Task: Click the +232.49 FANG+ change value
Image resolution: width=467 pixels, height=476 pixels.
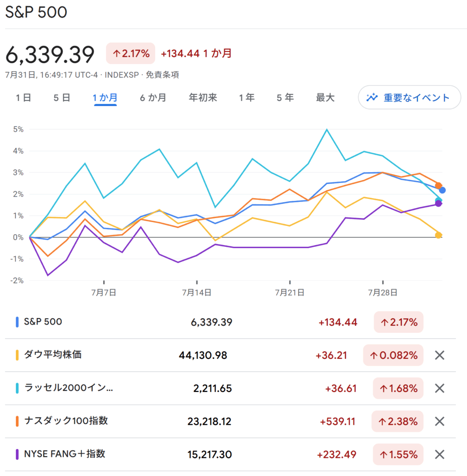Action: tap(337, 455)
